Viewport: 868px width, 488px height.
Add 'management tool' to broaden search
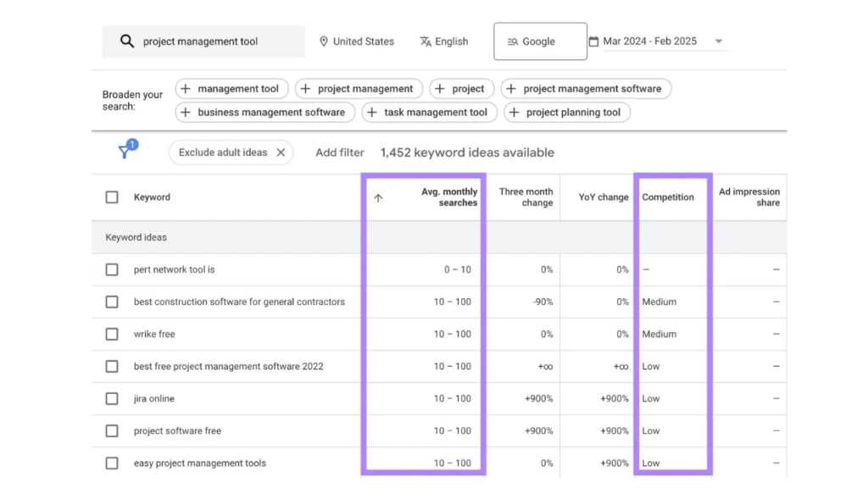coord(231,88)
